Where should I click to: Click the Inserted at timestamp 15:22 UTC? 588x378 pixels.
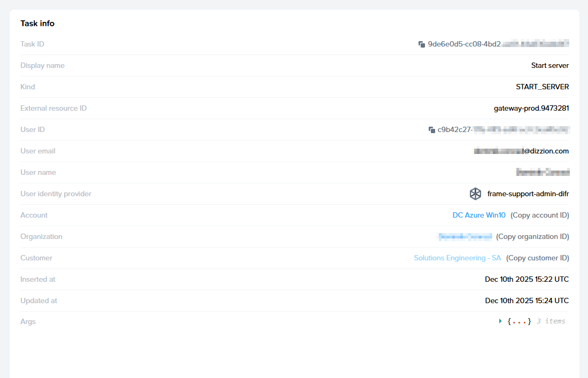(527, 279)
